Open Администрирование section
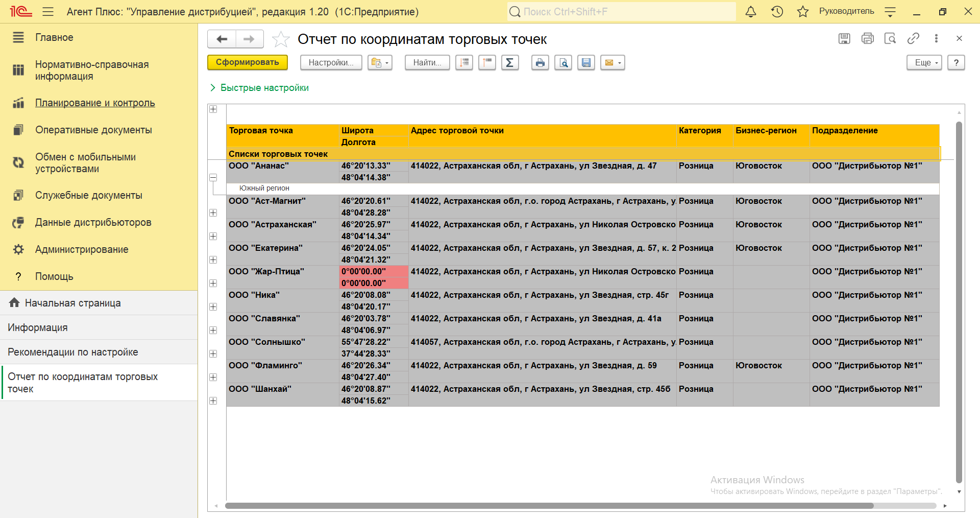980x518 pixels. tap(99, 249)
